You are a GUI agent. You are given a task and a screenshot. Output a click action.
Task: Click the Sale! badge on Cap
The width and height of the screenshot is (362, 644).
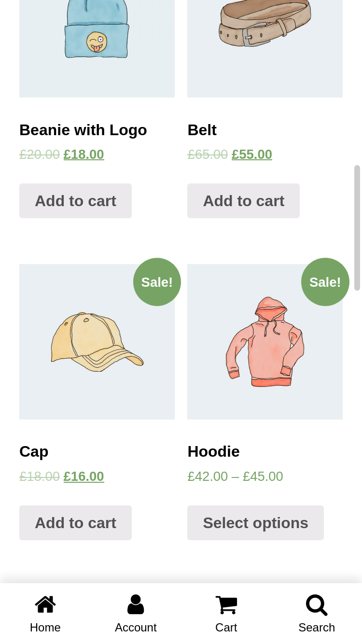click(157, 282)
